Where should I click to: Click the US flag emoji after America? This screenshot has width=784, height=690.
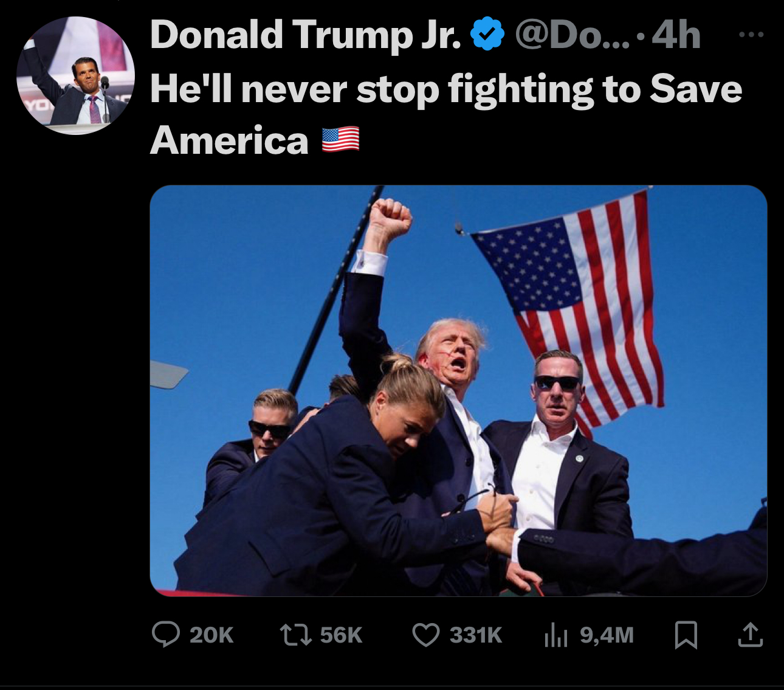pos(340,140)
